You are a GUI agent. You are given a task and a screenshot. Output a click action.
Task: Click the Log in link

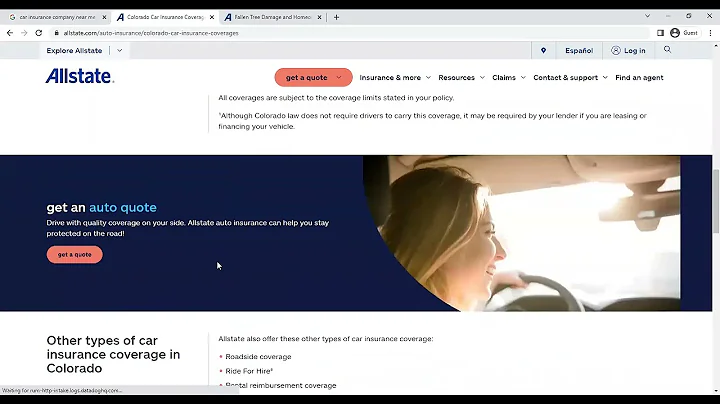pyautogui.click(x=628, y=50)
